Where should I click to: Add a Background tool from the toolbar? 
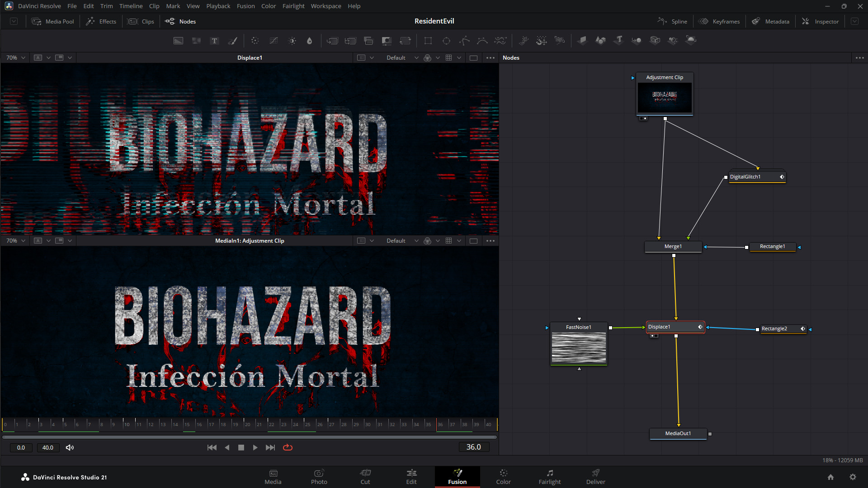click(178, 41)
